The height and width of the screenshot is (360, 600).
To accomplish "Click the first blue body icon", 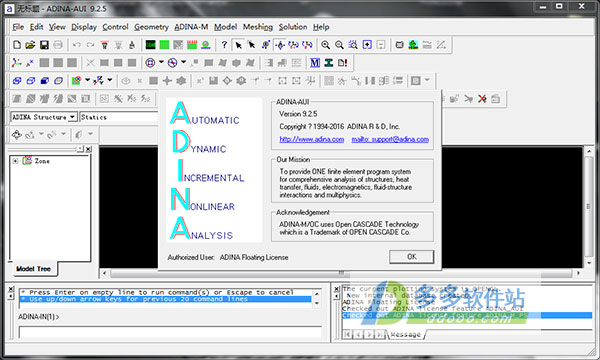I will (17, 80).
